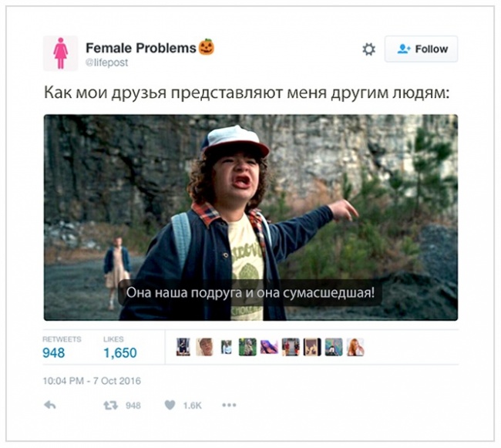
Task: Reply to the tweet with the arrow icon
Action: point(50,405)
